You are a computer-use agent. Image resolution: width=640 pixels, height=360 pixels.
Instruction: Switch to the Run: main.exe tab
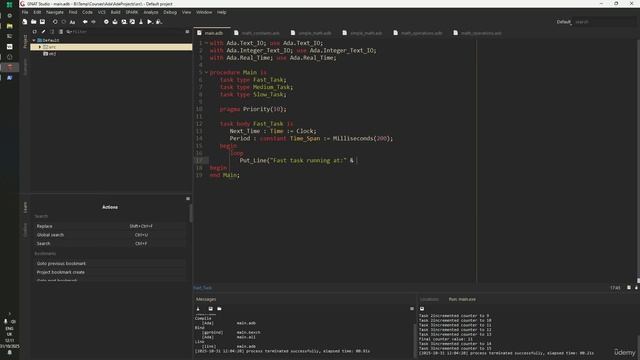coord(462,299)
